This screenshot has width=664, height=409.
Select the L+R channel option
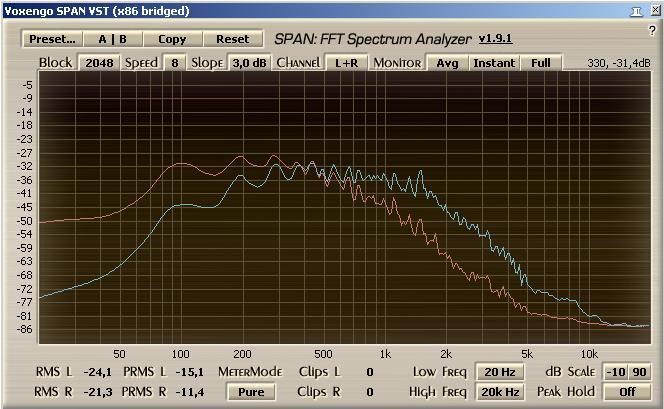click(346, 63)
